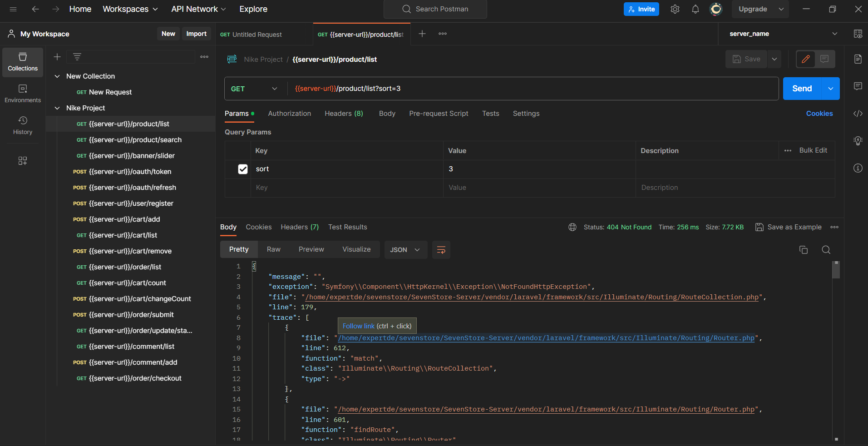This screenshot has width=868, height=446.
Task: Search the response with magnifier icon
Action: [826, 250]
